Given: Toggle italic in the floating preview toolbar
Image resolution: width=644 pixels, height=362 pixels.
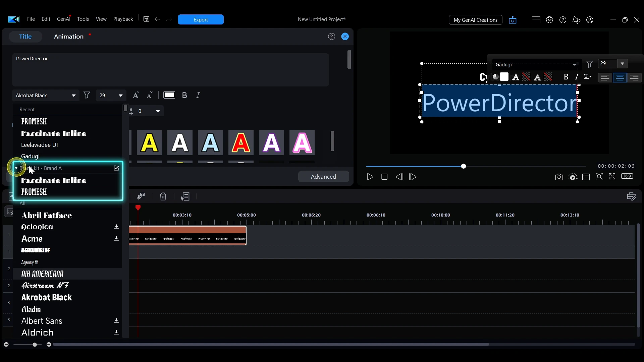Looking at the screenshot, I should (577, 77).
